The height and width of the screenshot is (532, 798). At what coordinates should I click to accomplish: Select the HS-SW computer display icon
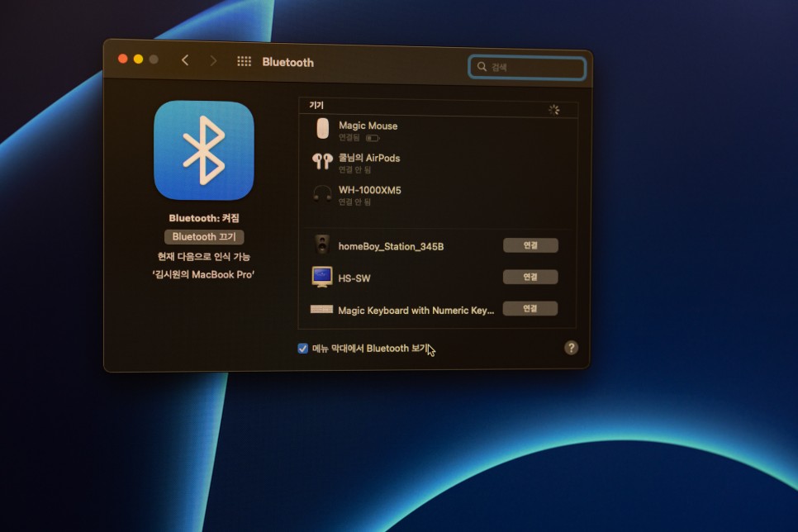point(321,277)
